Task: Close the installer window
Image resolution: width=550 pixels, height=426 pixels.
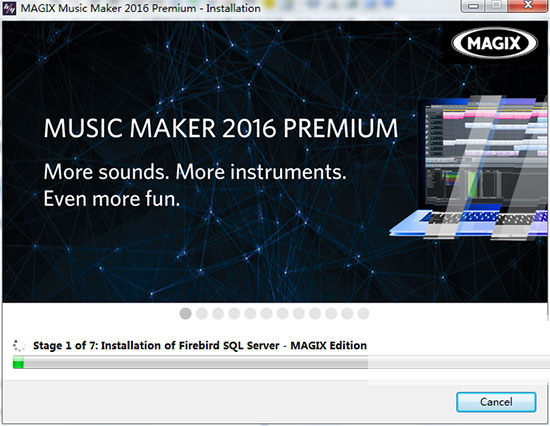Action: 528,5
